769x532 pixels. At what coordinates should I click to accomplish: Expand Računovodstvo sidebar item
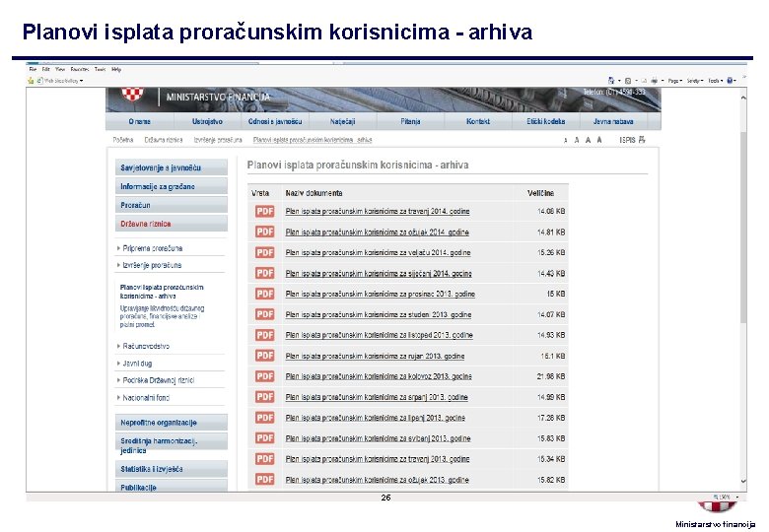coord(144,346)
